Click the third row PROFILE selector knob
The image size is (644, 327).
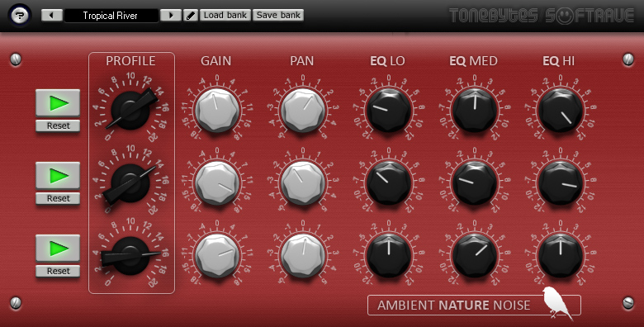[130, 255]
